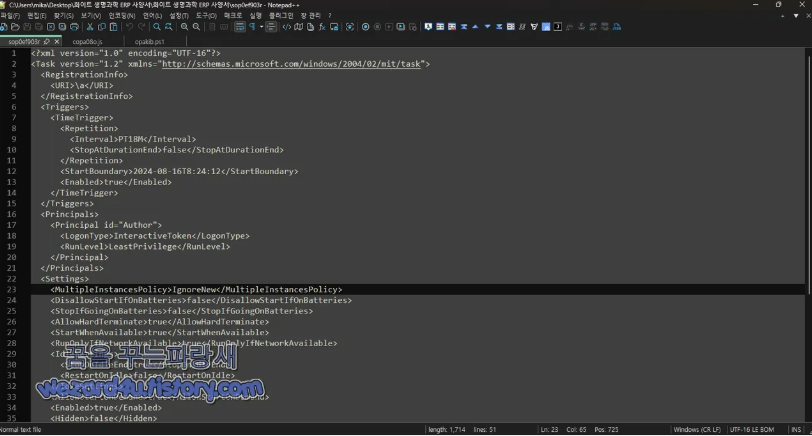
Task: Open the 인코딩(N) menu
Action: click(121, 16)
